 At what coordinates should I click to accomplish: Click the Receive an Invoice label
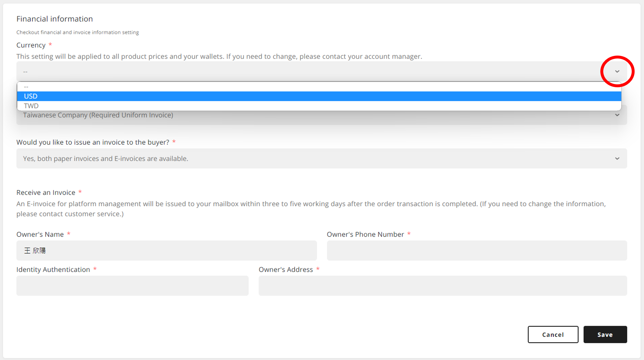pyautogui.click(x=46, y=193)
